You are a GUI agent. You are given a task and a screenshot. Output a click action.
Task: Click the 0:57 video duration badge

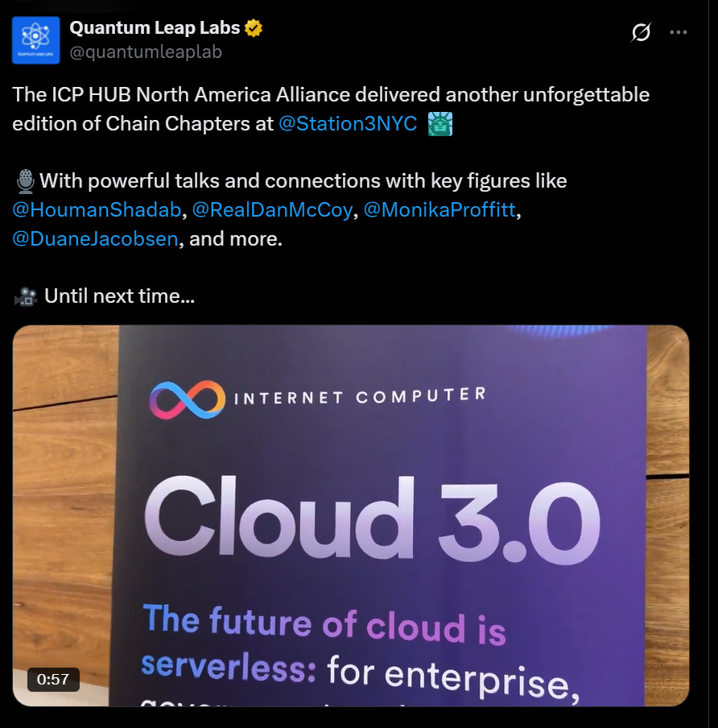click(53, 679)
